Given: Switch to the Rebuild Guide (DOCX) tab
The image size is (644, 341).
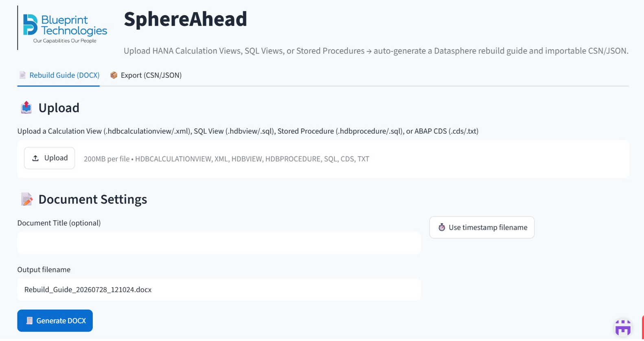Looking at the screenshot, I should [59, 75].
